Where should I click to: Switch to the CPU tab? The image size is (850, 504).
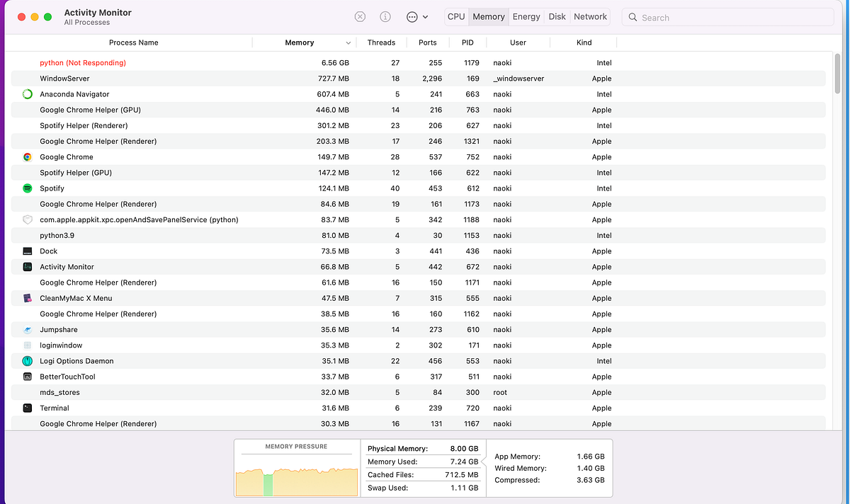[455, 16]
